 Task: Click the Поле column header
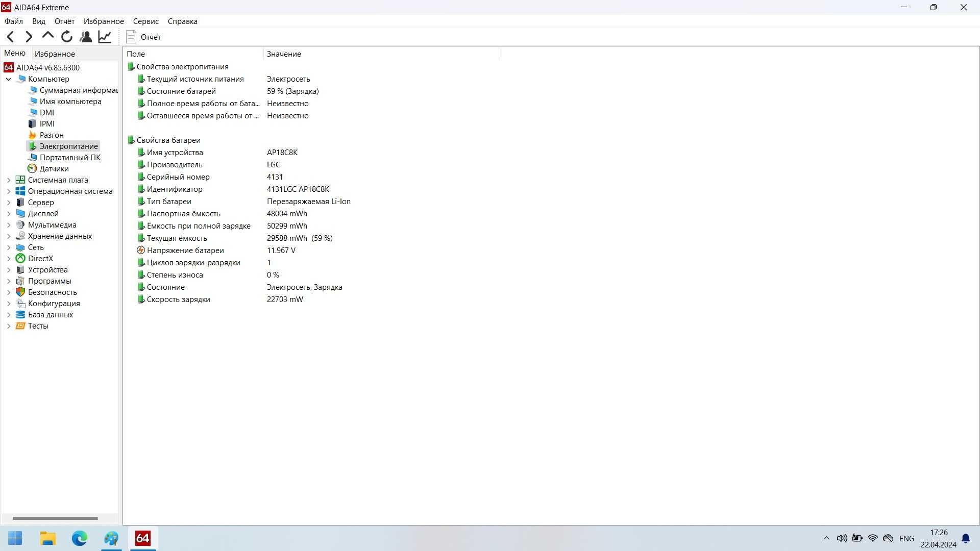(x=193, y=54)
